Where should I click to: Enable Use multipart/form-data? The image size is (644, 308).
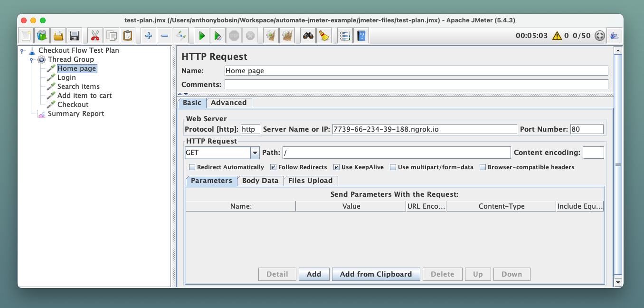[x=393, y=167]
